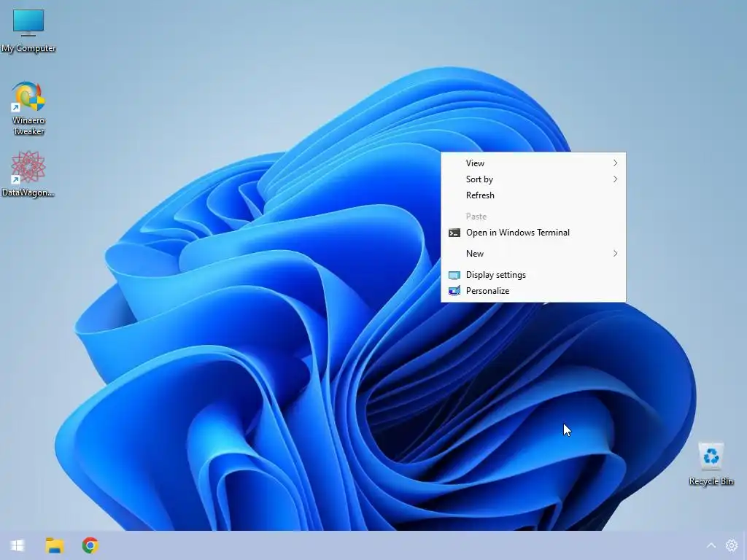Click the Windows Terminal icon in menu
747x560 pixels.
click(x=454, y=233)
